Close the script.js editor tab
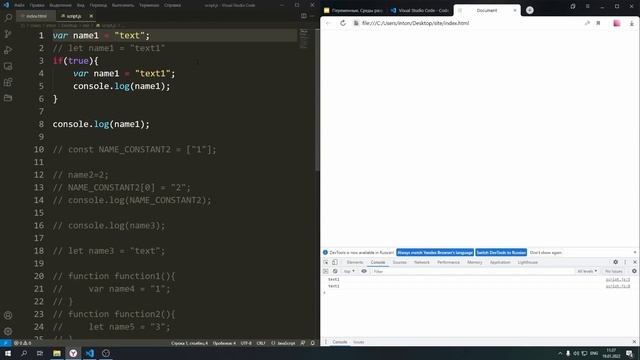 91,16
